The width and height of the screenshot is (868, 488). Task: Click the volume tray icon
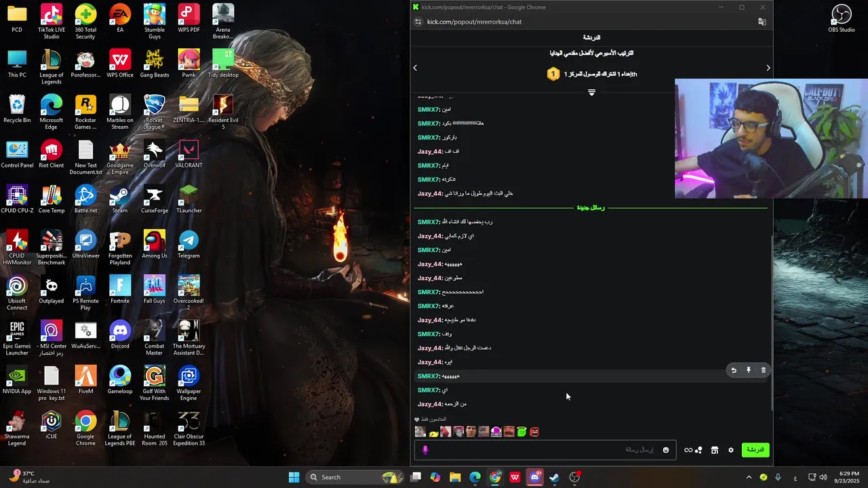[823, 477]
